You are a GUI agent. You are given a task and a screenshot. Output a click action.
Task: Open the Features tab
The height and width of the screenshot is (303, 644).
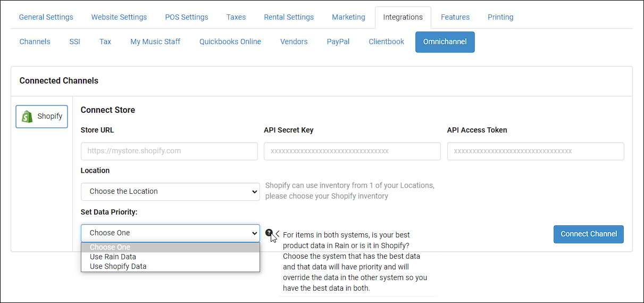click(x=455, y=17)
